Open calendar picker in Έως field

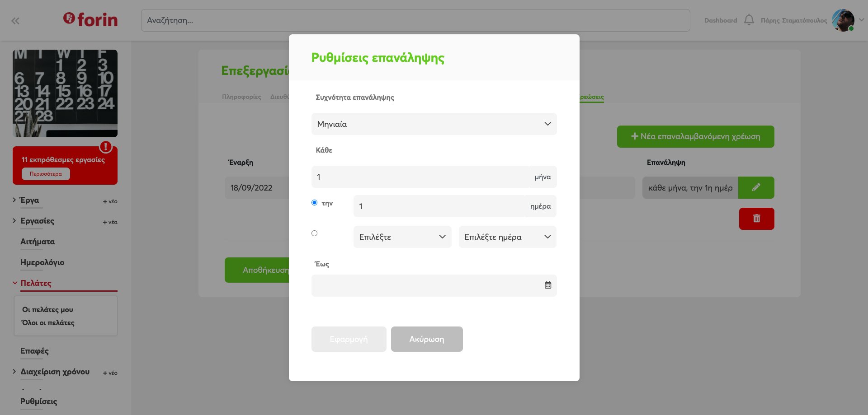click(x=547, y=285)
